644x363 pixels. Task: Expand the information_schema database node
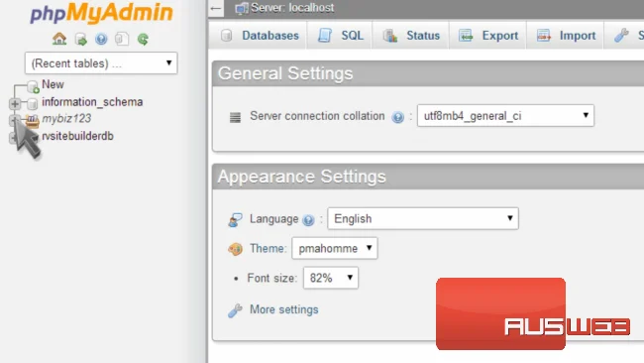coord(15,104)
